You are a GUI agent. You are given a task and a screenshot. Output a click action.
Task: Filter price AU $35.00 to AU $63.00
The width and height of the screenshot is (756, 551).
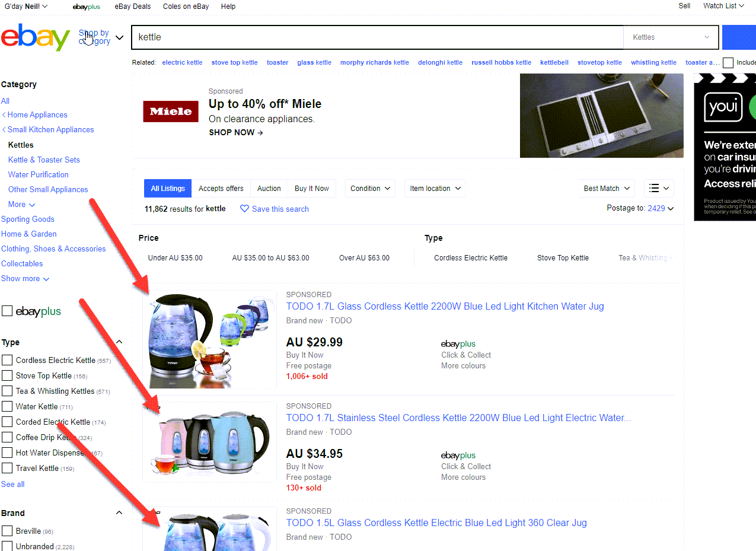[271, 258]
